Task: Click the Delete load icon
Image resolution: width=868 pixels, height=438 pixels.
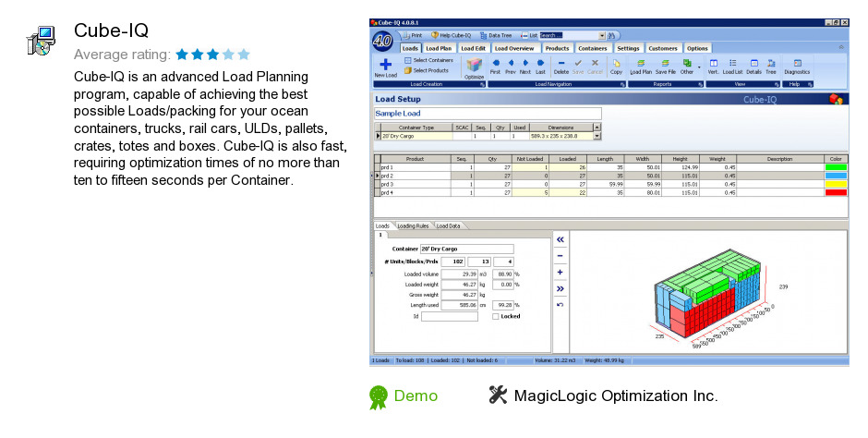Action: point(561,63)
